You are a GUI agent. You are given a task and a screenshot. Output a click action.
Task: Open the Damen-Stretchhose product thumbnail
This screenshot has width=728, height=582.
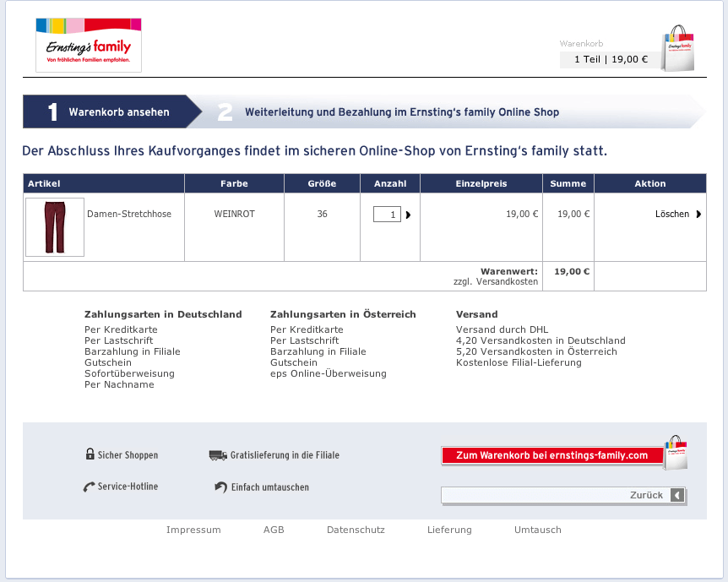pos(55,226)
